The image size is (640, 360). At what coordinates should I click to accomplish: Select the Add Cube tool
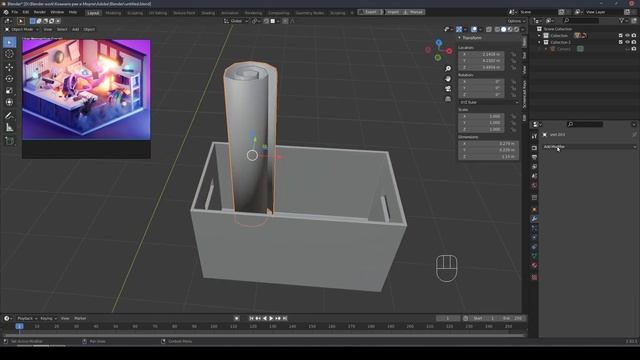(x=9, y=141)
